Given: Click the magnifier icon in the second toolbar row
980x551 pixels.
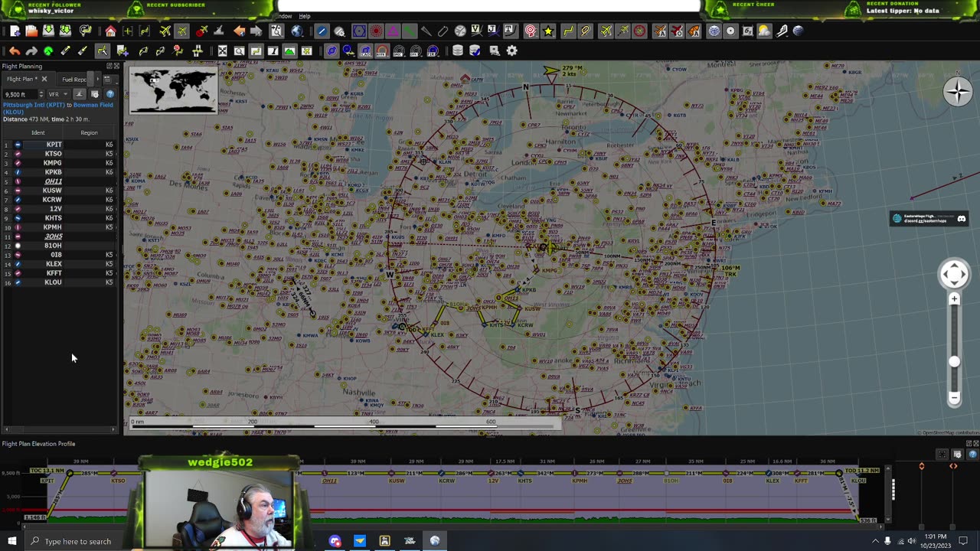Looking at the screenshot, I should (x=239, y=51).
